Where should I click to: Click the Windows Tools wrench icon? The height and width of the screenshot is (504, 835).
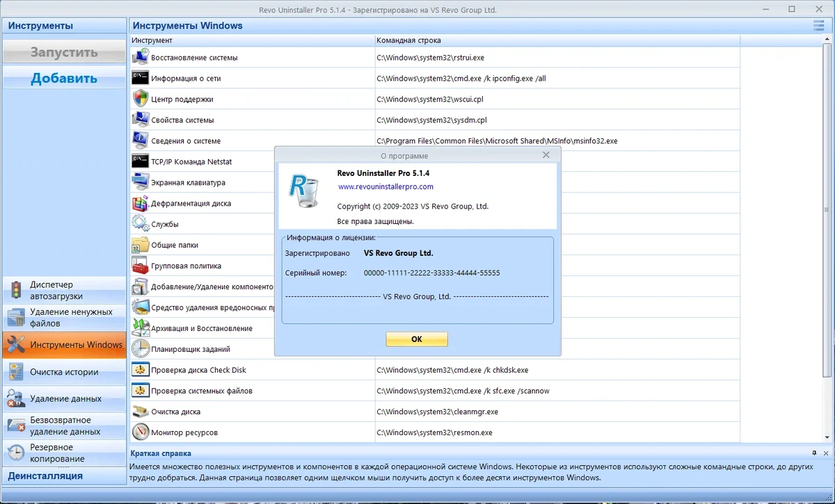pyautogui.click(x=16, y=345)
